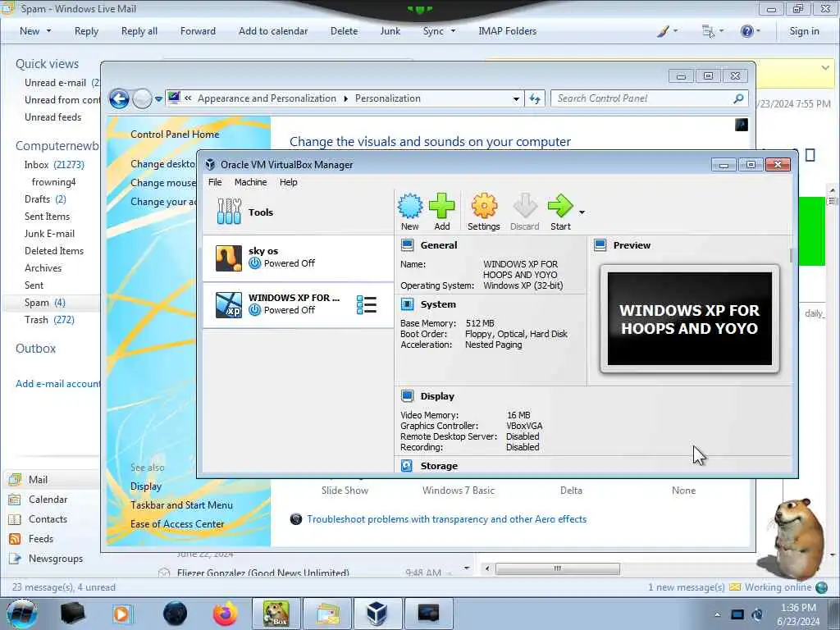Click the Live Mail paintbrush colorizer icon
840x630 pixels.
coord(663,31)
